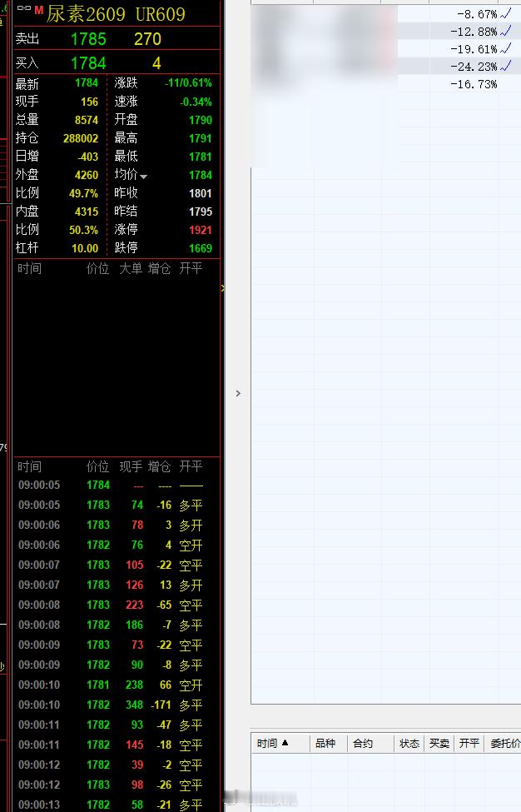Image resolution: width=521 pixels, height=812 pixels.
Task: Click the ask volume 270
Action: point(147,39)
